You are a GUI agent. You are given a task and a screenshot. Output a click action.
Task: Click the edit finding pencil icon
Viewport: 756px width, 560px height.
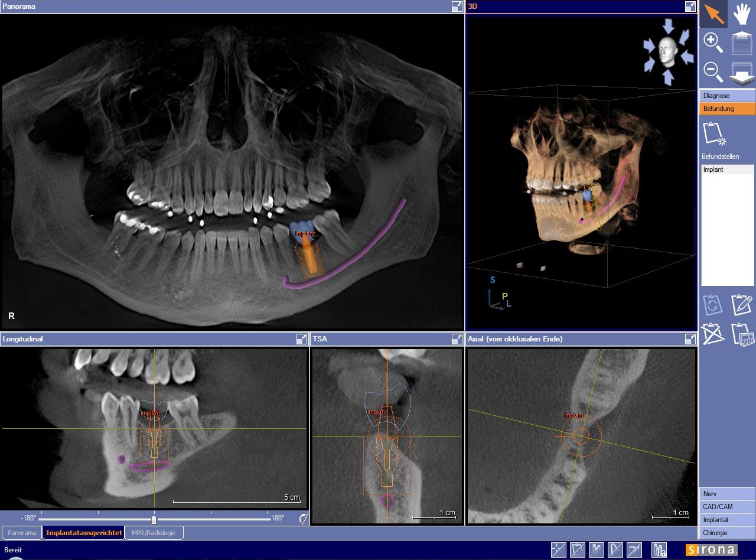742,305
